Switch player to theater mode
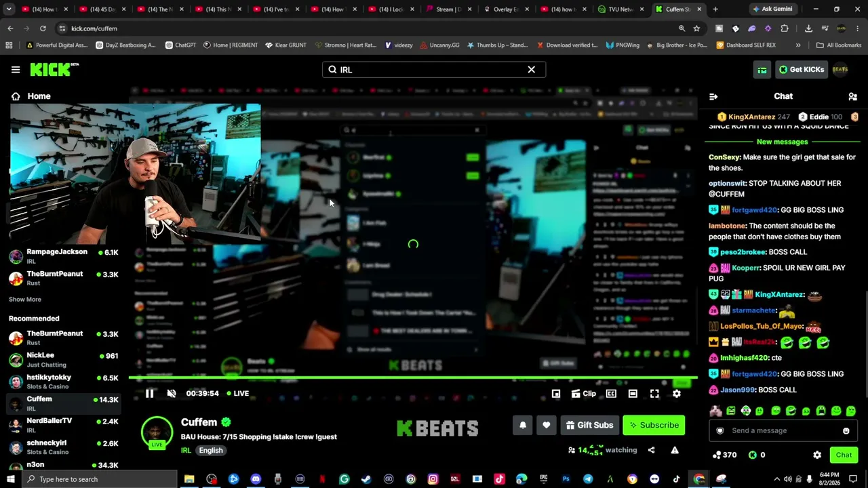The image size is (868, 488). point(633,393)
